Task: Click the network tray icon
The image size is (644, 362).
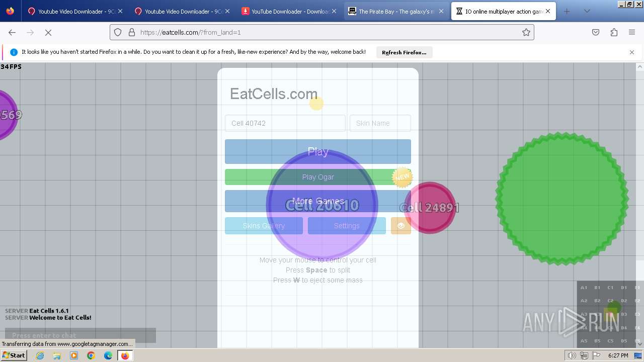Action: click(584, 355)
